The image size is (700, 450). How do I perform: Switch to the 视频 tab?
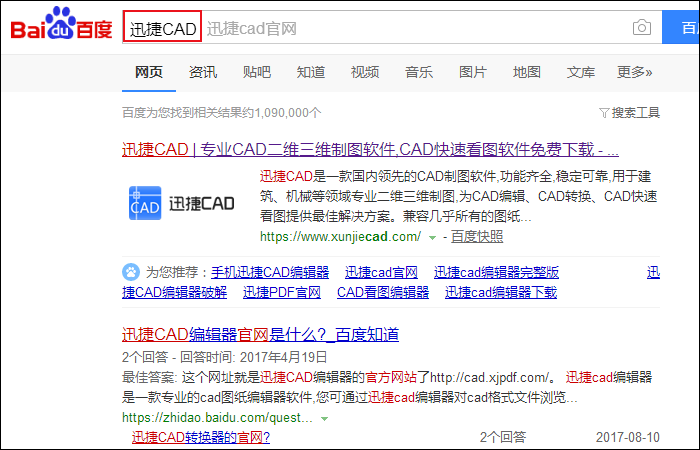pyautogui.click(x=365, y=72)
